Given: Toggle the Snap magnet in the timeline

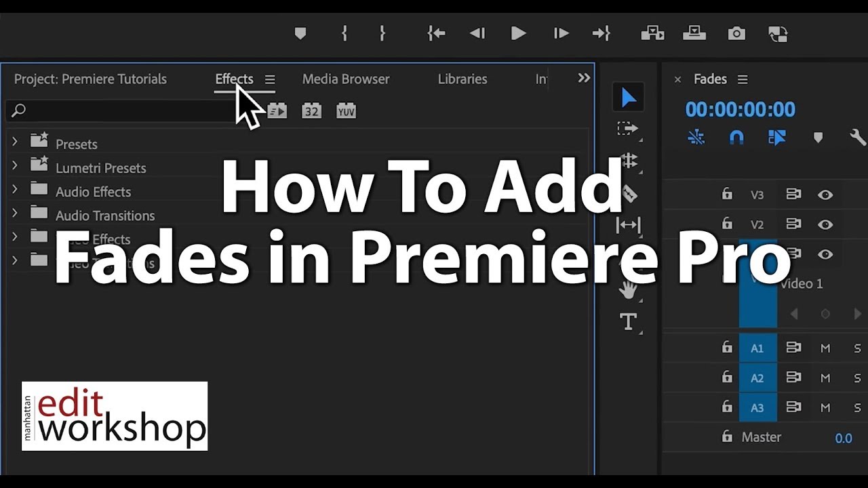Looking at the screenshot, I should (736, 138).
